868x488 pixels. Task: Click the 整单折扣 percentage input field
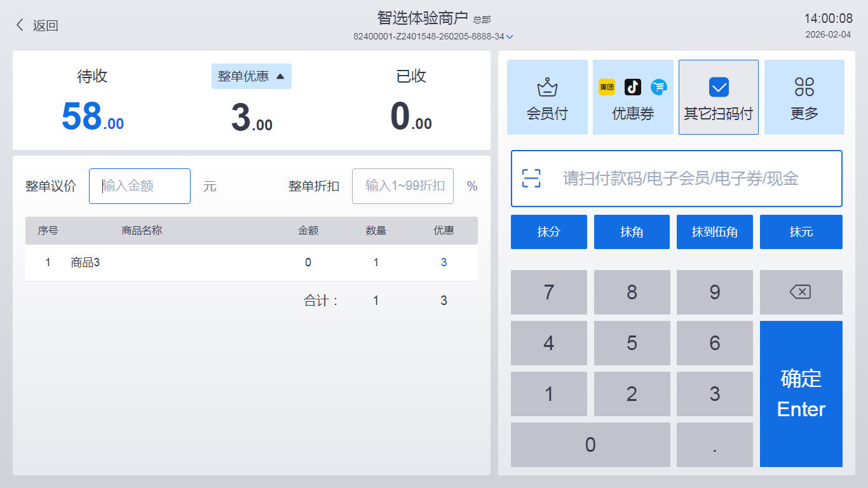click(x=403, y=186)
